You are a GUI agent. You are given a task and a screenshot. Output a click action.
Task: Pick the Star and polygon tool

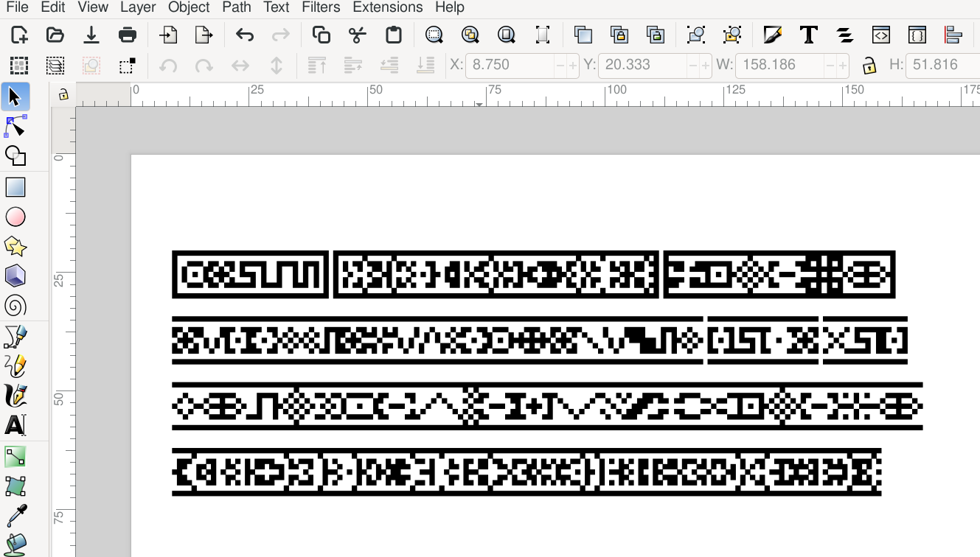(x=15, y=247)
